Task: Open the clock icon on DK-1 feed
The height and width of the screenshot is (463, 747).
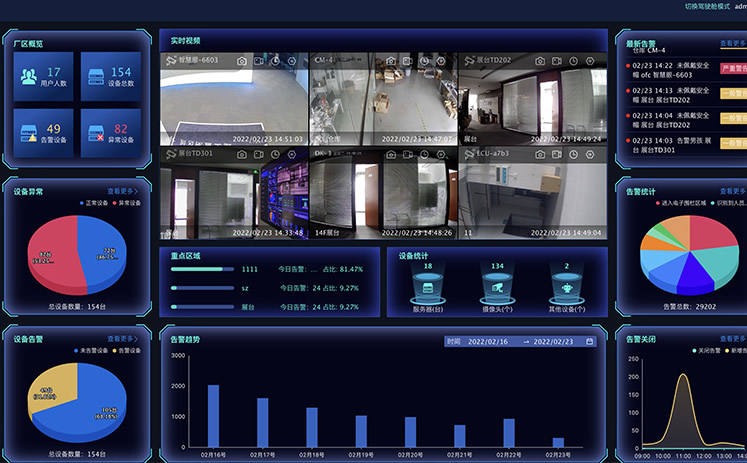Action: 424,154
